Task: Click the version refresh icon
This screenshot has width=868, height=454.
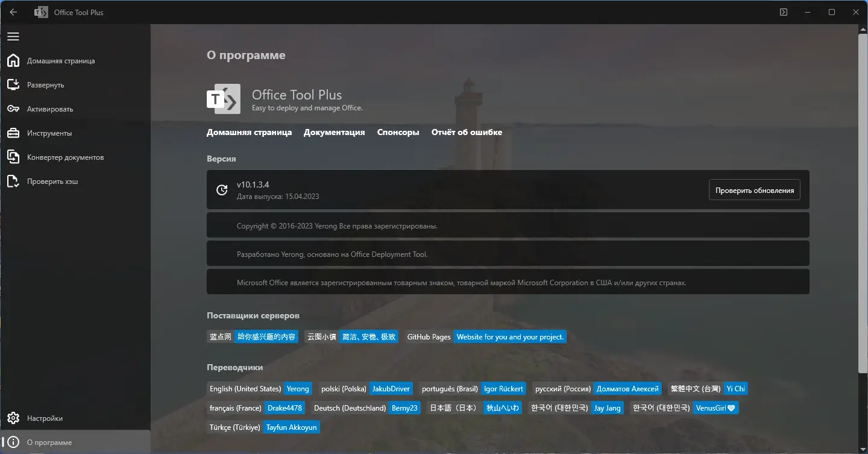Action: coord(222,190)
